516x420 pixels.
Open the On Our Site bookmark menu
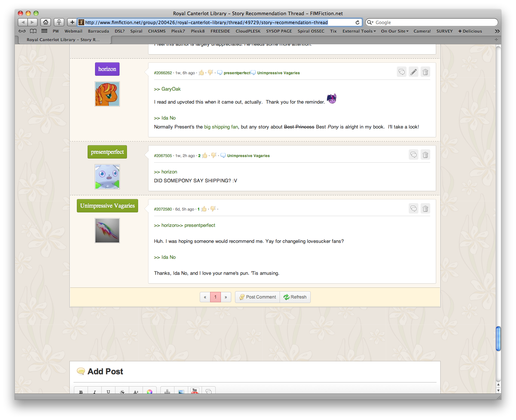coord(394,31)
